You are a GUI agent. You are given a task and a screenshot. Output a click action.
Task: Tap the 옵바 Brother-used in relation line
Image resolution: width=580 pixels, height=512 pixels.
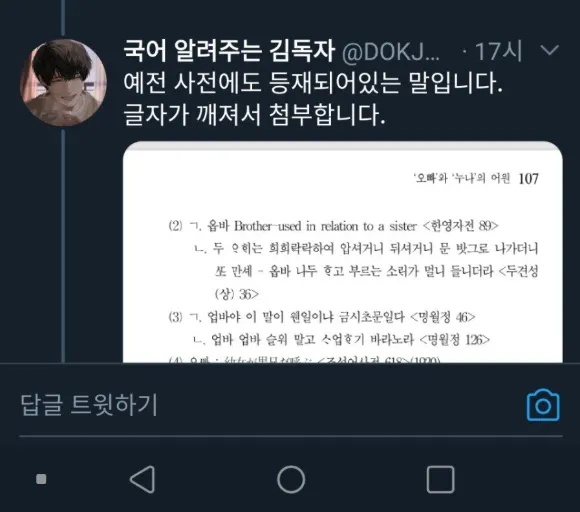pyautogui.click(x=333, y=226)
